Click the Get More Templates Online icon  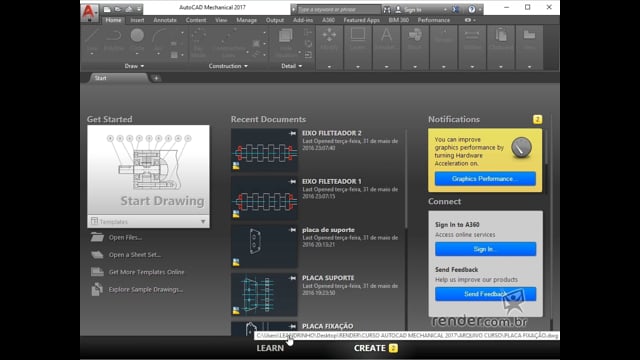pos(97,272)
